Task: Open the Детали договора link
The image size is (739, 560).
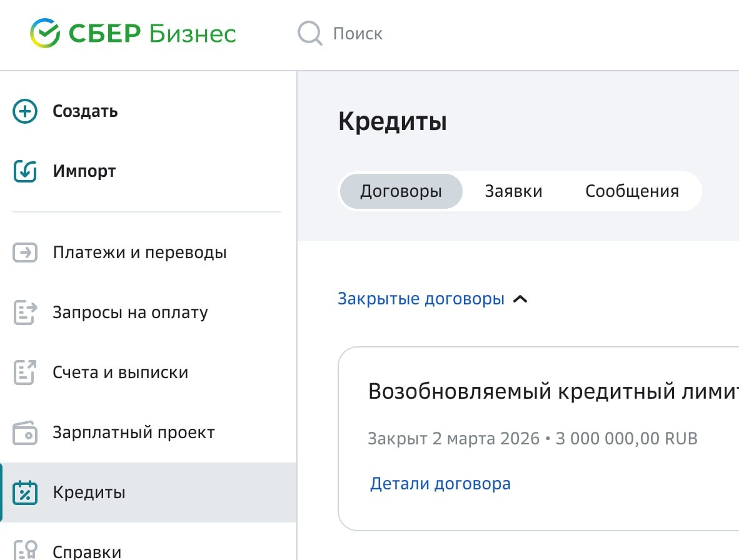Action: [x=440, y=484]
